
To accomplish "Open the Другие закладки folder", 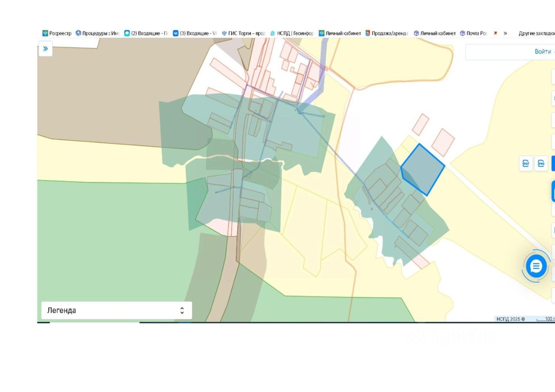I will point(537,33).
